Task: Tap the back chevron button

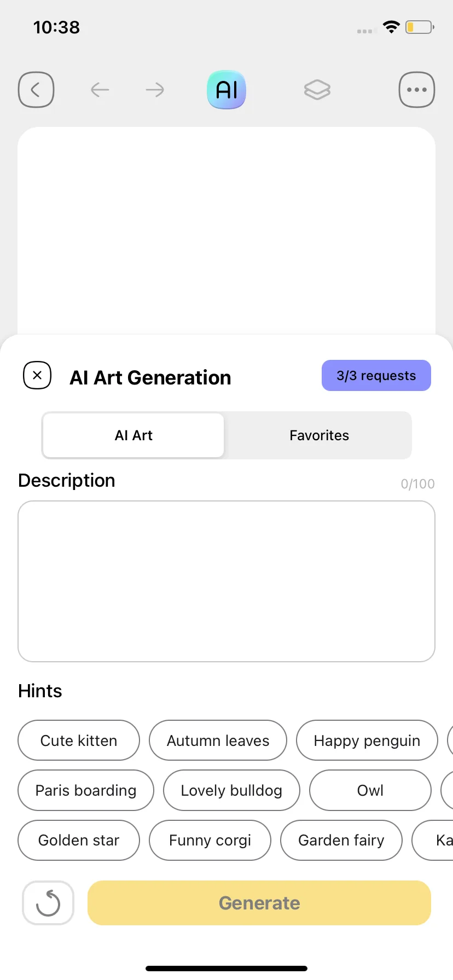Action: pyautogui.click(x=36, y=90)
